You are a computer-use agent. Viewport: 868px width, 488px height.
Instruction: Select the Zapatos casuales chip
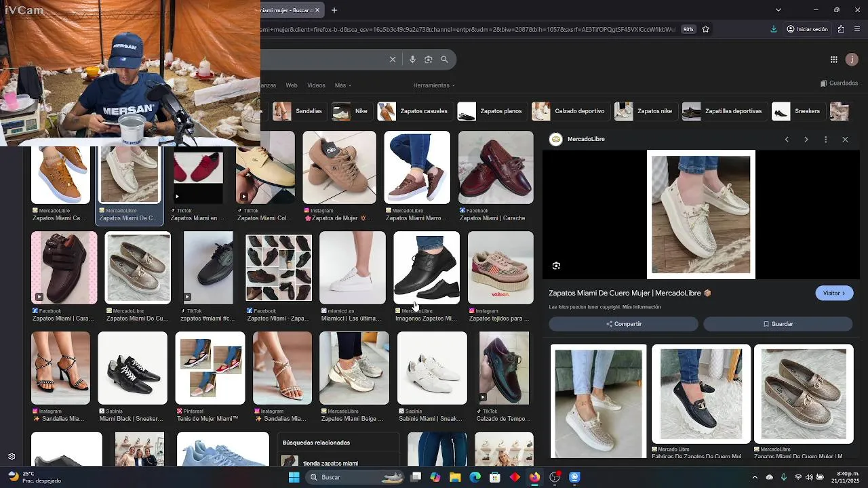[415, 111]
